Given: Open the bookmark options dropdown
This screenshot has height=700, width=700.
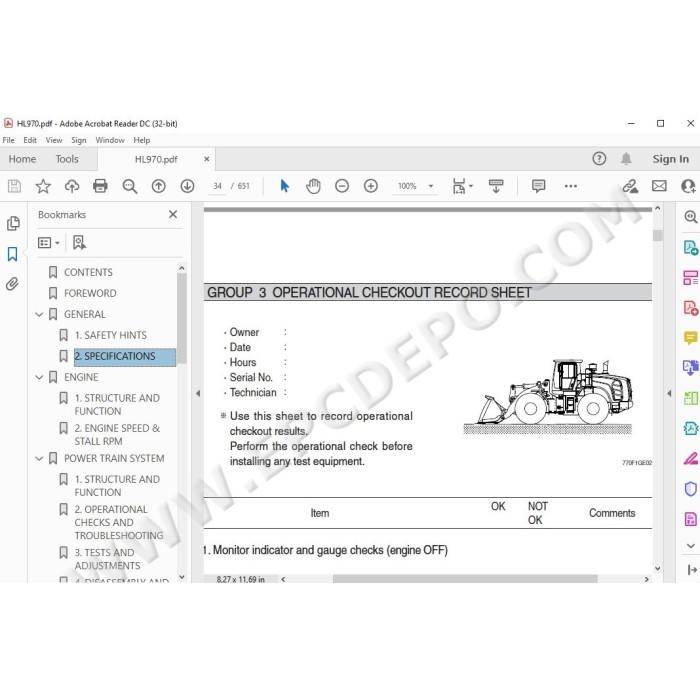Looking at the screenshot, I should [x=49, y=242].
